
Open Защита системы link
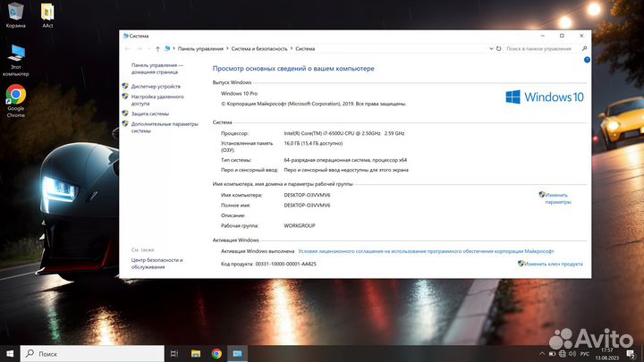(150, 114)
